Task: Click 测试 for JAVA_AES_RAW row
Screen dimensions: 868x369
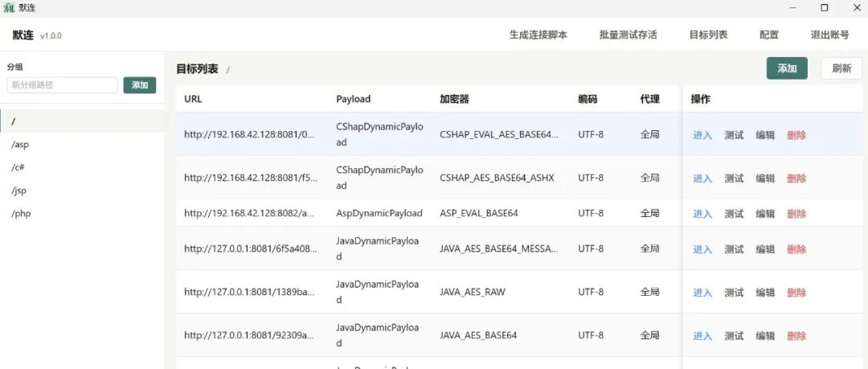Action: 734,293
